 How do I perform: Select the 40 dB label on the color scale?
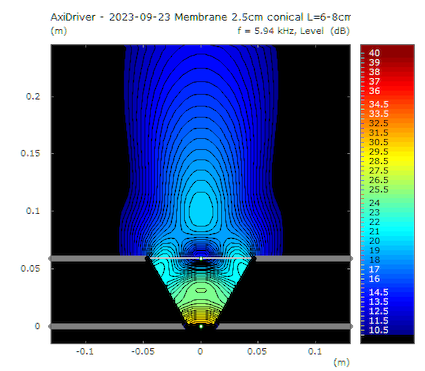[374, 53]
